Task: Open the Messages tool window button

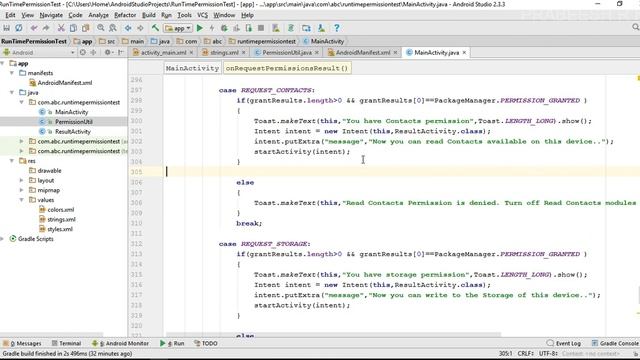Action: [22, 343]
